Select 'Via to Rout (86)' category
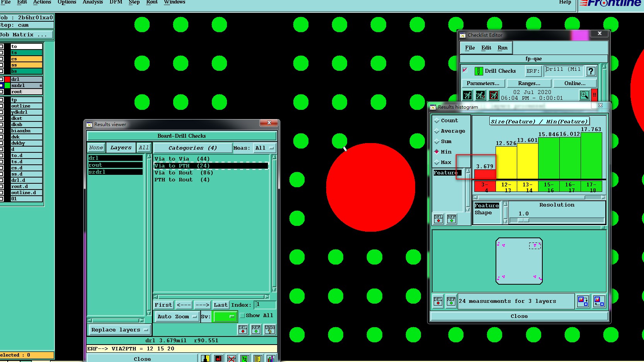Image resolution: width=644 pixels, height=362 pixels. [184, 173]
